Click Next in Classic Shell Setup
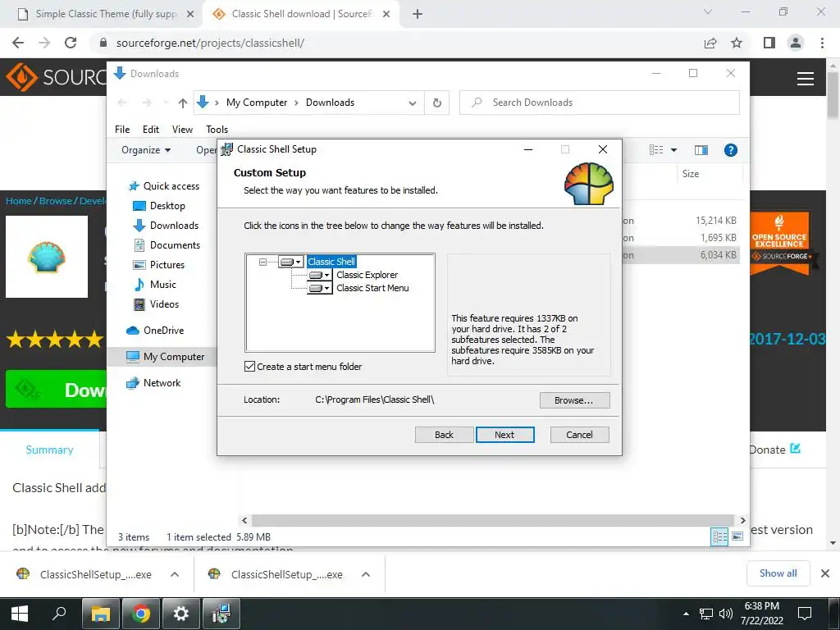The height and width of the screenshot is (630, 840). tap(504, 435)
